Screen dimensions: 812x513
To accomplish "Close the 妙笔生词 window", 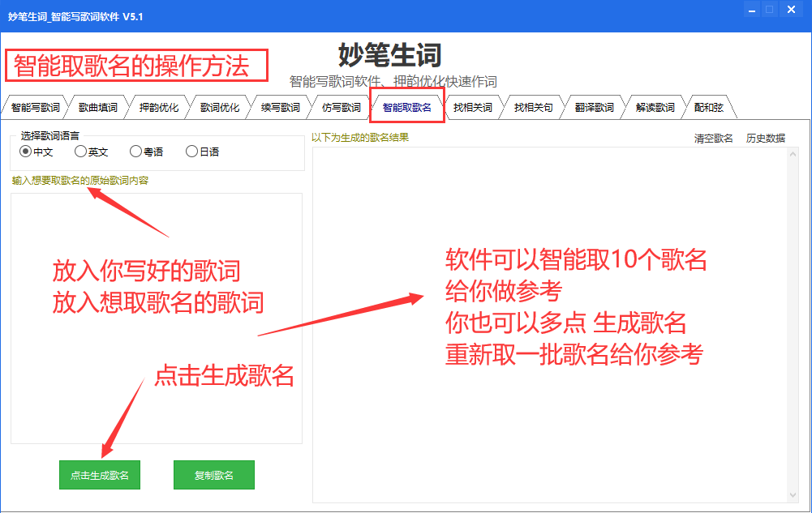I will tap(791, 10).
